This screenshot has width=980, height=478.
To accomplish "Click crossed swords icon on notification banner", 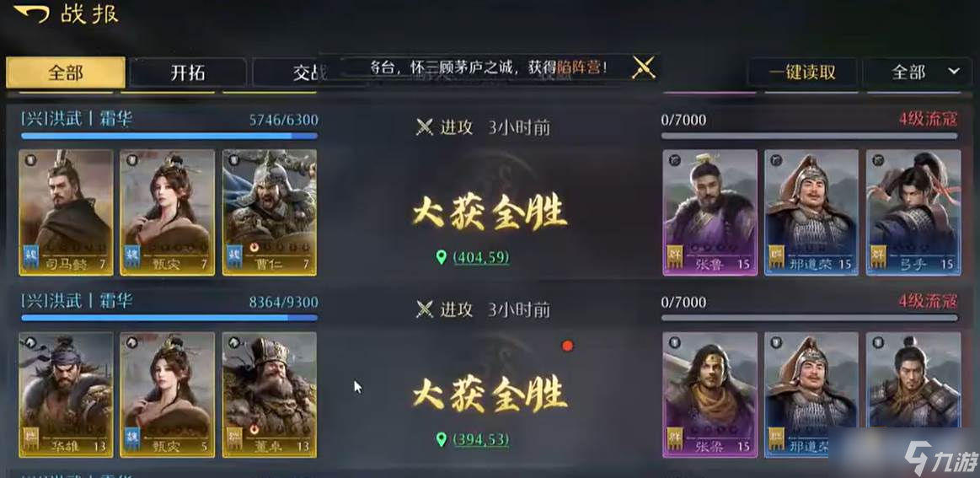I will click(x=643, y=67).
